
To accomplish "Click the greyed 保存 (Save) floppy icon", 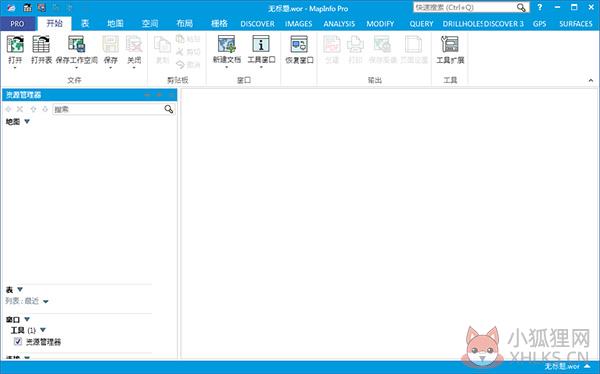I will [111, 44].
